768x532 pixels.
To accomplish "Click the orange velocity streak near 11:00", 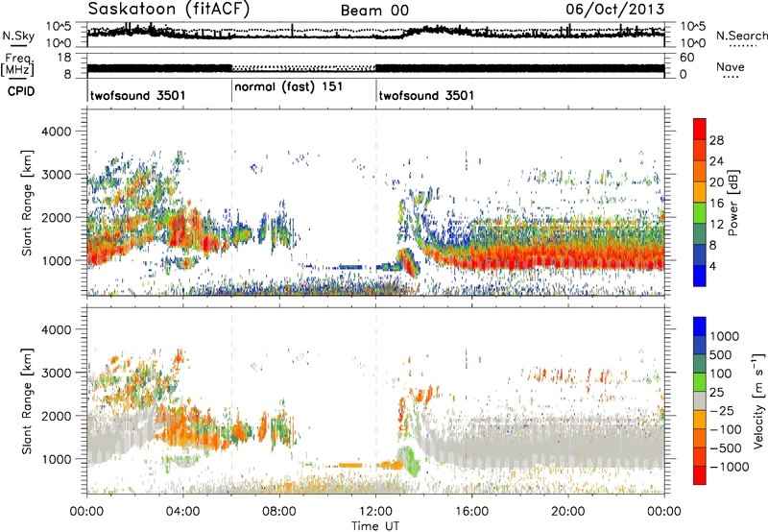I will (350, 466).
